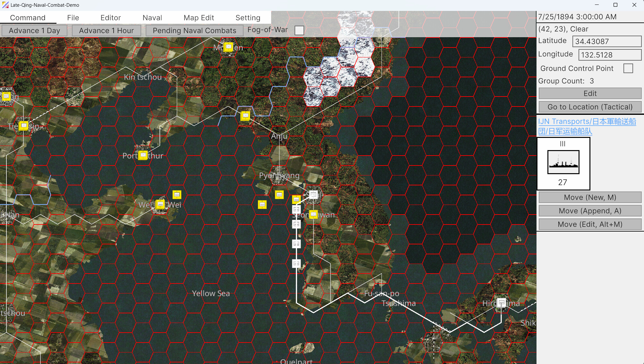Open the Map Edit menu
Viewport: 644px width, 364px height.
tap(199, 18)
